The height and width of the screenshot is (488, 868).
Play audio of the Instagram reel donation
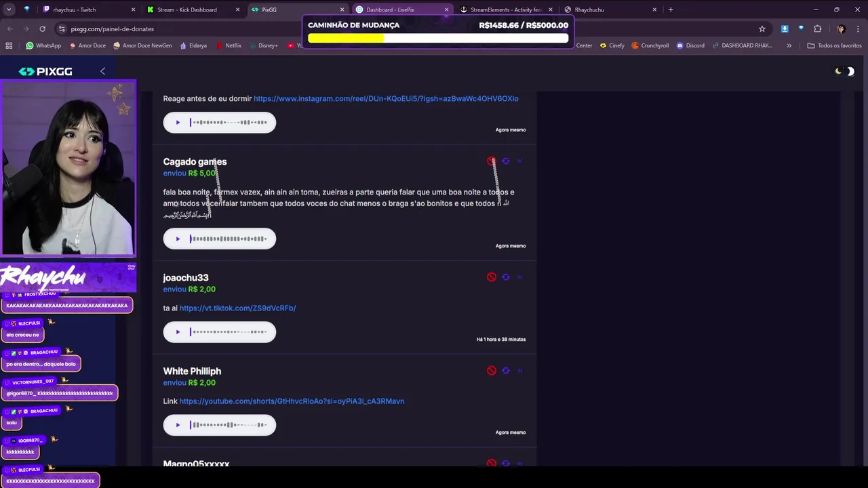(178, 123)
